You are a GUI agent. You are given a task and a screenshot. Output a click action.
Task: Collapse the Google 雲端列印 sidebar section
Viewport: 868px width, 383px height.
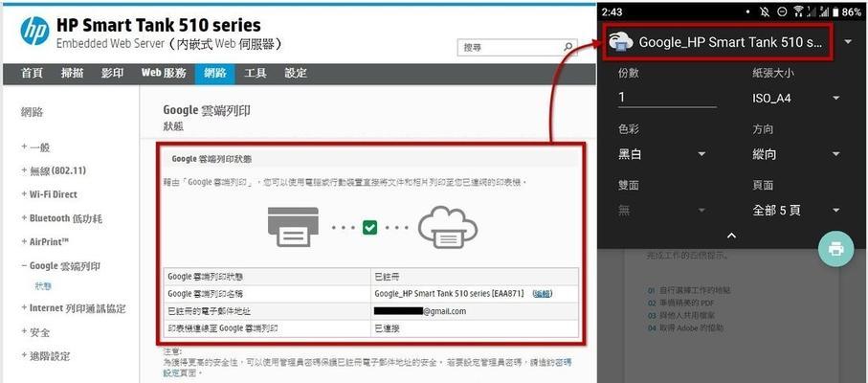(x=61, y=265)
